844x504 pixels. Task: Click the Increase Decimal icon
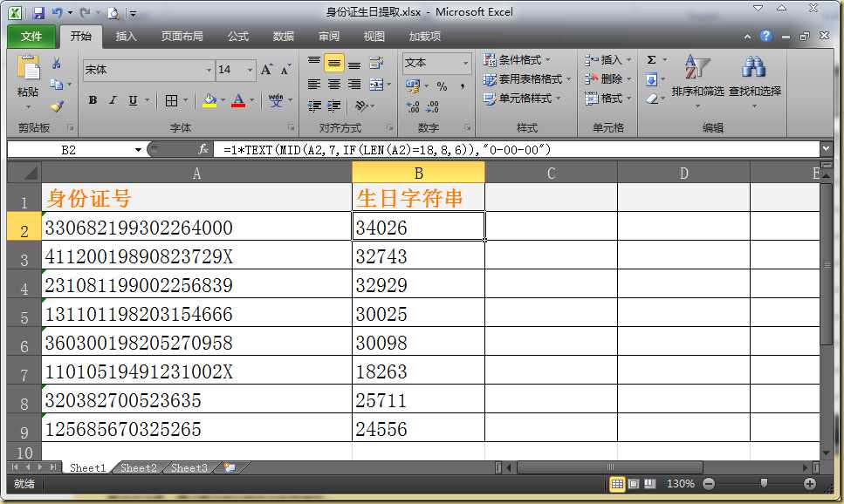click(x=413, y=106)
